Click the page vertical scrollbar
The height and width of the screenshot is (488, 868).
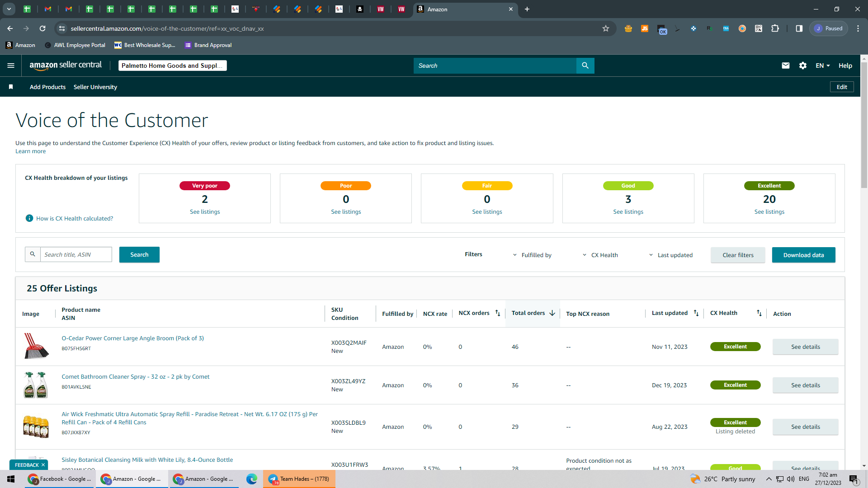(864, 124)
